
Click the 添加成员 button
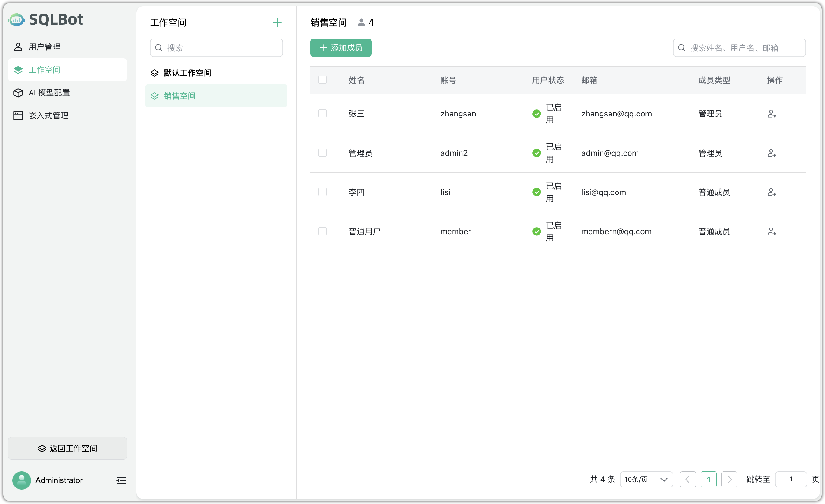[x=341, y=47]
